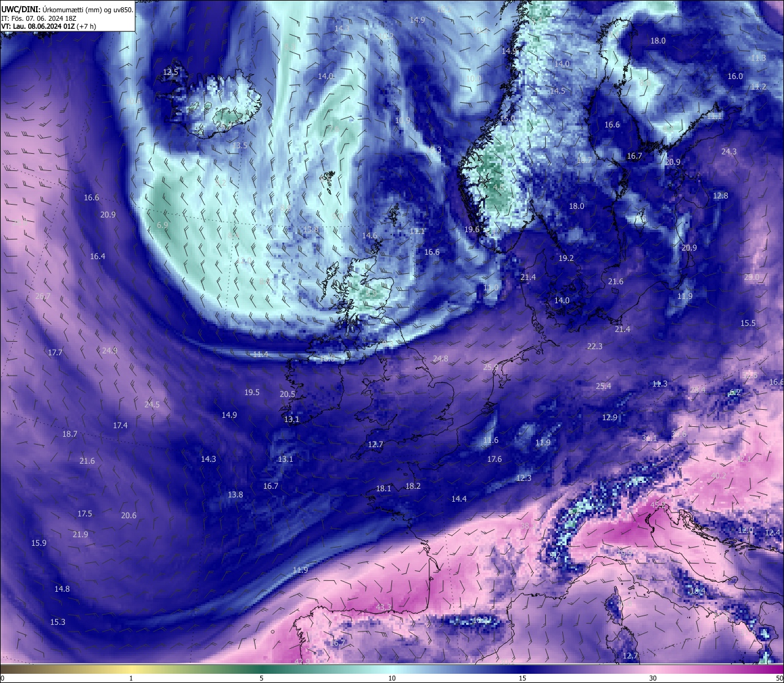The width and height of the screenshot is (784, 683).
Task: Click the 24.5 value on the map
Action: pos(152,404)
